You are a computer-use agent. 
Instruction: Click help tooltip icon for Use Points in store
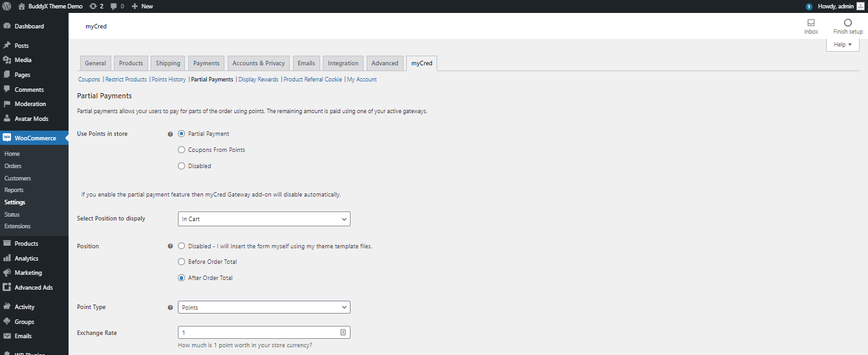click(170, 134)
